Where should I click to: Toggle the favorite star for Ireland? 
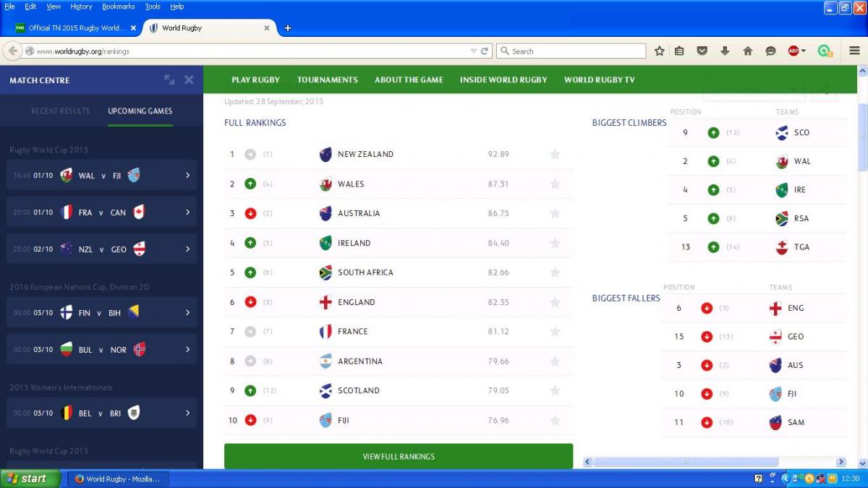tap(555, 243)
